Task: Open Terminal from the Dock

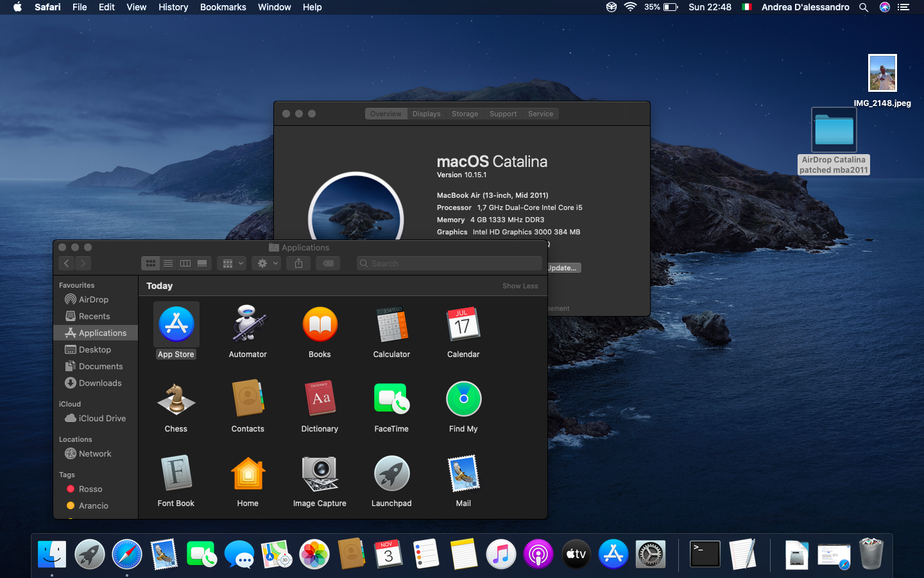Action: (x=705, y=554)
